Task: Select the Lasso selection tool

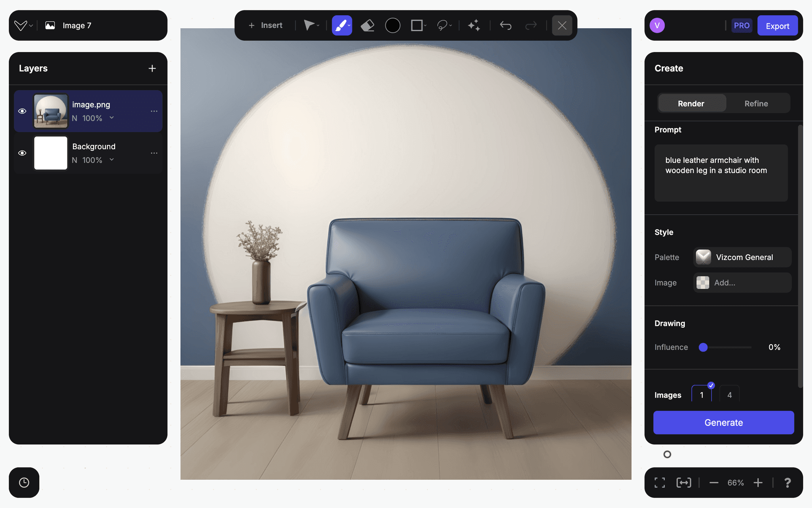Action: click(442, 25)
